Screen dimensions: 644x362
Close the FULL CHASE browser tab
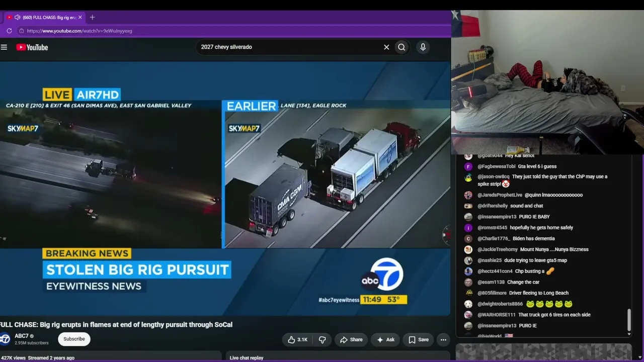point(80,17)
